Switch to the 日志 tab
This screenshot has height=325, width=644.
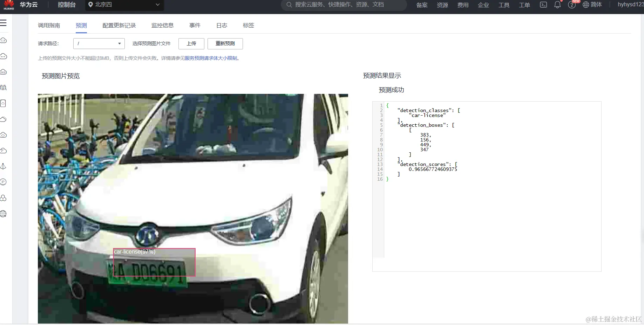click(222, 25)
